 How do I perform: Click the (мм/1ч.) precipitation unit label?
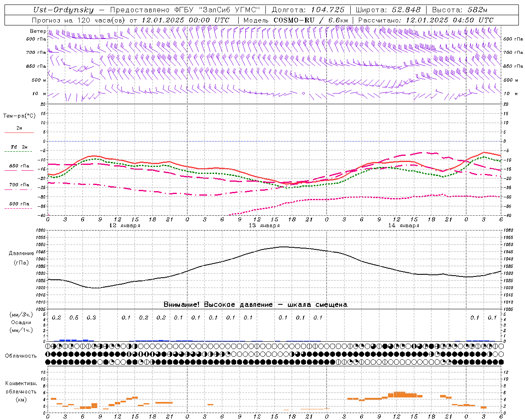pyautogui.click(x=21, y=330)
